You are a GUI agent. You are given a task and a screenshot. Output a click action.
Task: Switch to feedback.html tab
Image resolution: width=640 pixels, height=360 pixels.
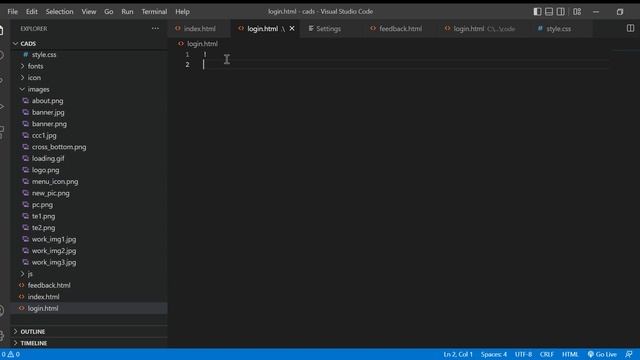[x=400, y=29]
